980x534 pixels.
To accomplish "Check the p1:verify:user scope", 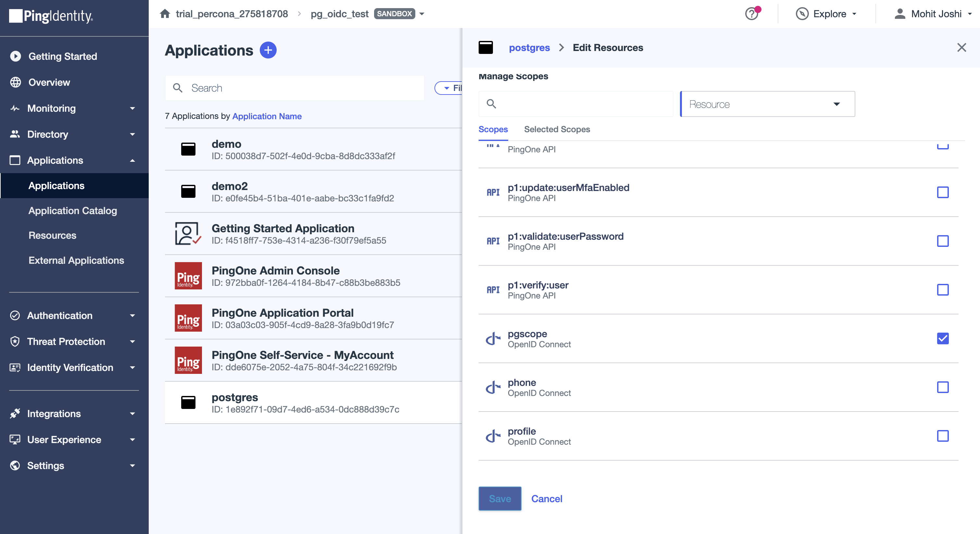I will tap(942, 290).
